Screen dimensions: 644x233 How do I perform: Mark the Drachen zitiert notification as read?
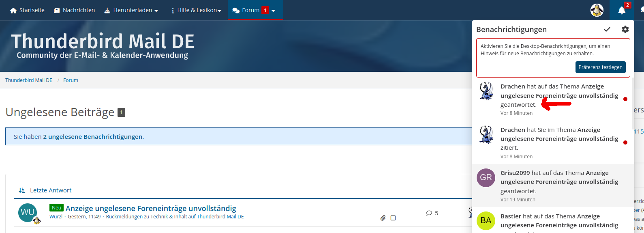(x=625, y=142)
